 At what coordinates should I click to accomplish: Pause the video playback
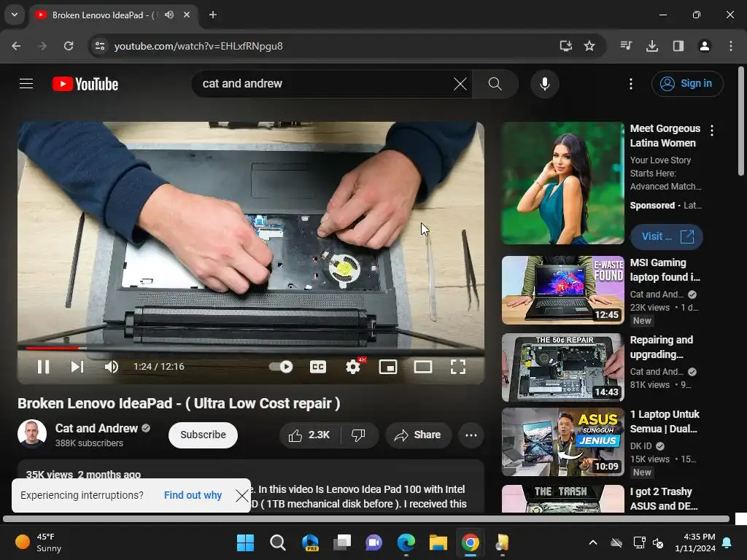pos(43,367)
